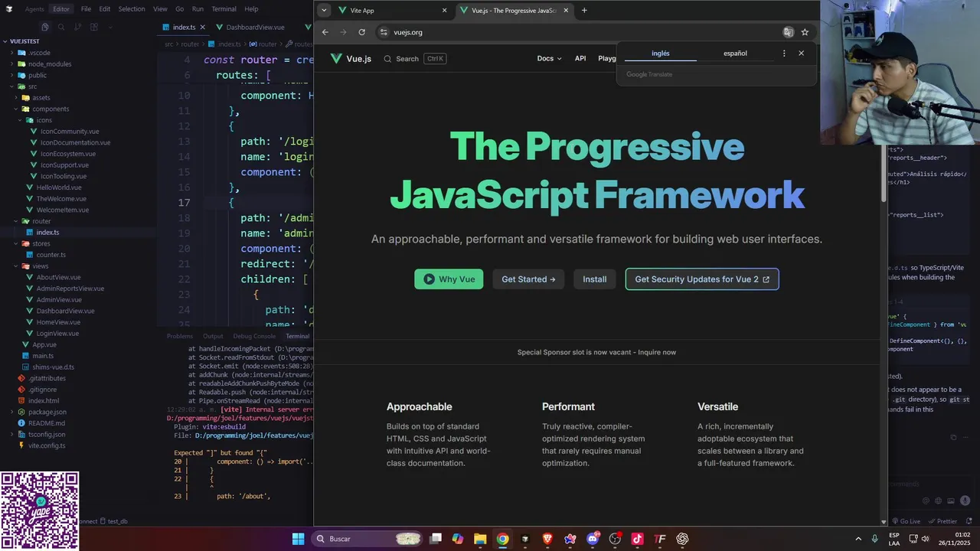Open the Problems panel tab
This screenshot has width=980, height=551.
pyautogui.click(x=180, y=336)
